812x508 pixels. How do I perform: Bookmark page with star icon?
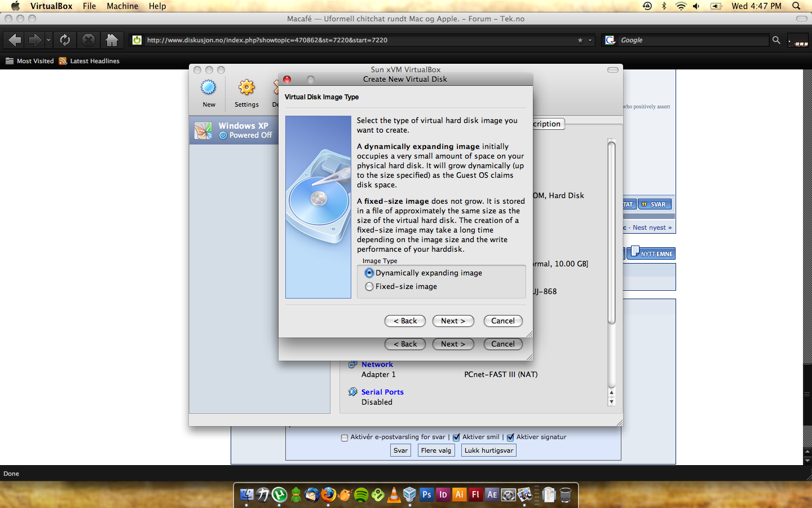580,40
